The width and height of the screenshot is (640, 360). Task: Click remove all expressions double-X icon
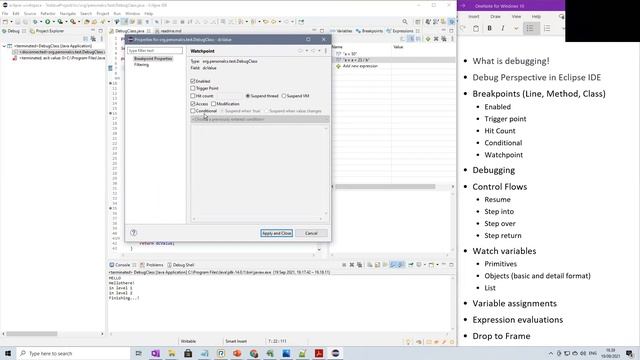[x=444, y=39]
